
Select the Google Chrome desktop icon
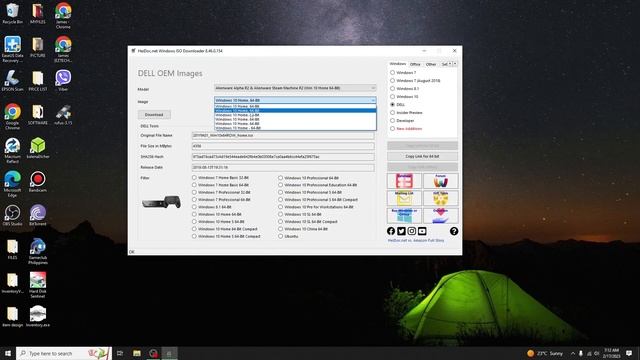(x=12, y=116)
